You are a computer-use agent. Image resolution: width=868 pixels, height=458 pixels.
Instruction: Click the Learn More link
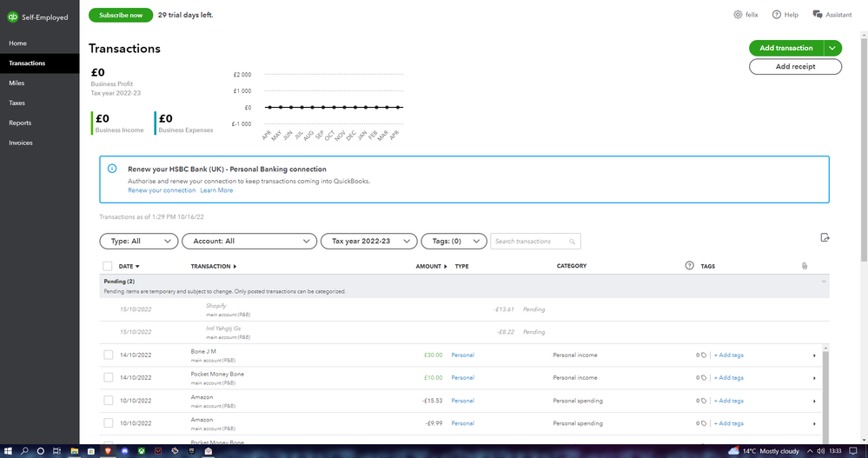click(216, 190)
